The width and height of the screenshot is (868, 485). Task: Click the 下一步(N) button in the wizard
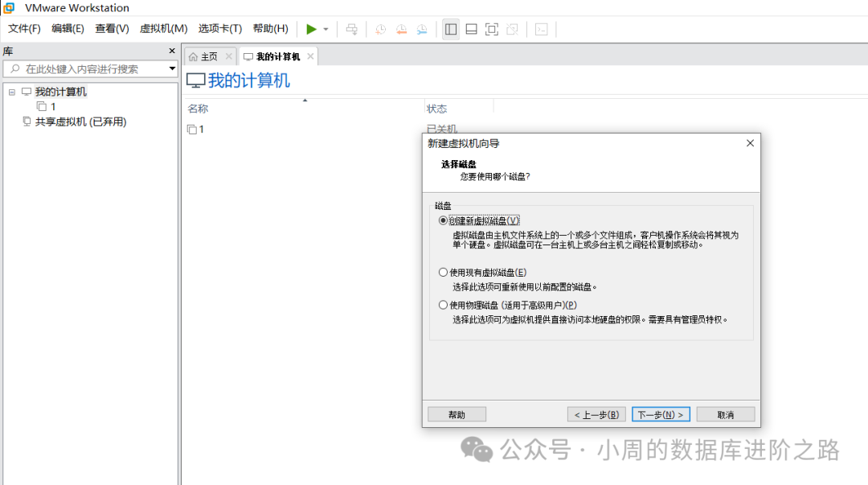click(x=661, y=413)
